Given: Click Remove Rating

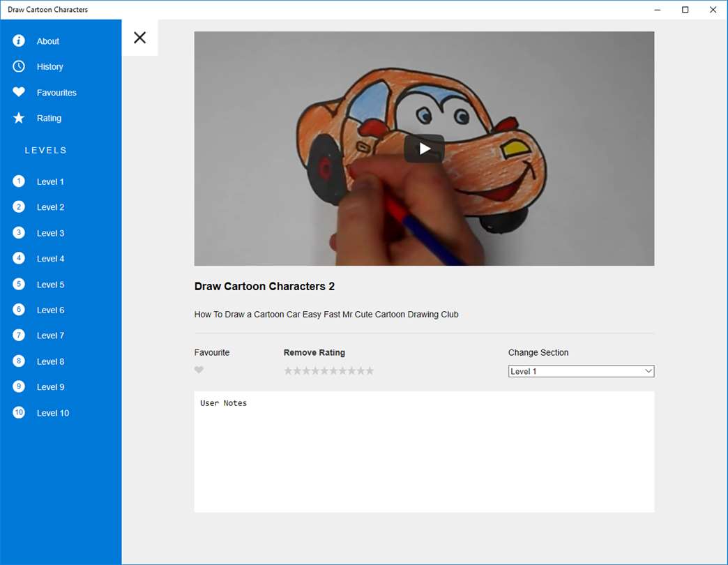Looking at the screenshot, I should tap(314, 352).
